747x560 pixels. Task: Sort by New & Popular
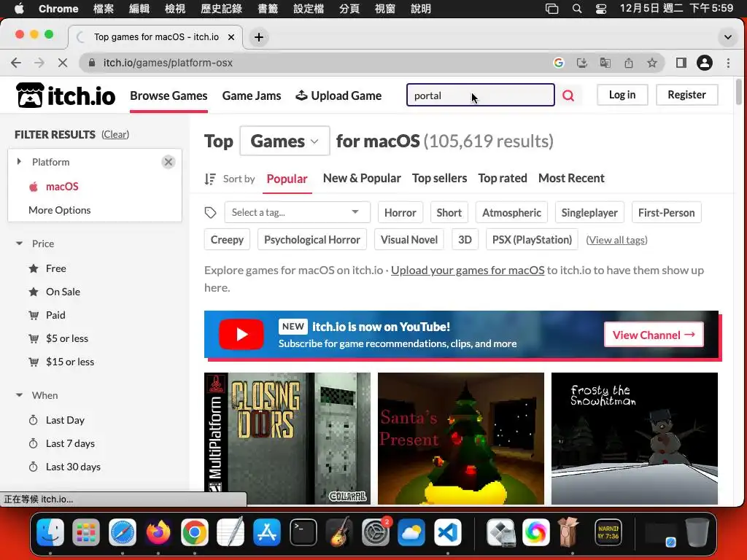pyautogui.click(x=362, y=178)
